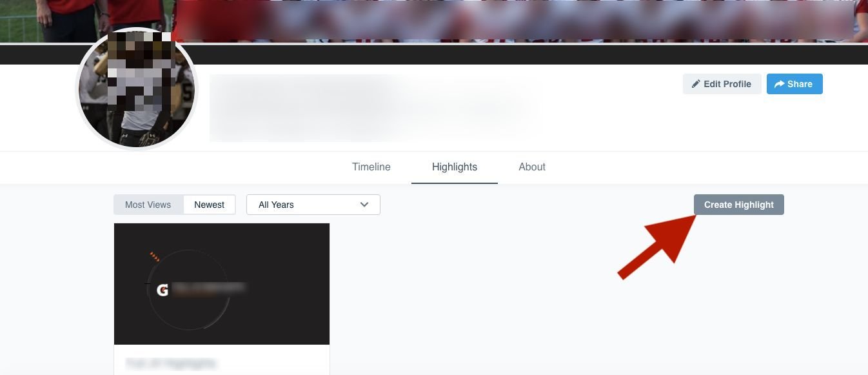Switch sorting to Most Views

pyautogui.click(x=148, y=205)
